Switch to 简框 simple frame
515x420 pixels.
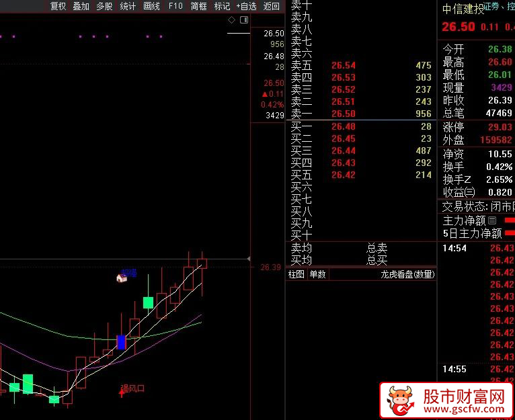(x=199, y=6)
